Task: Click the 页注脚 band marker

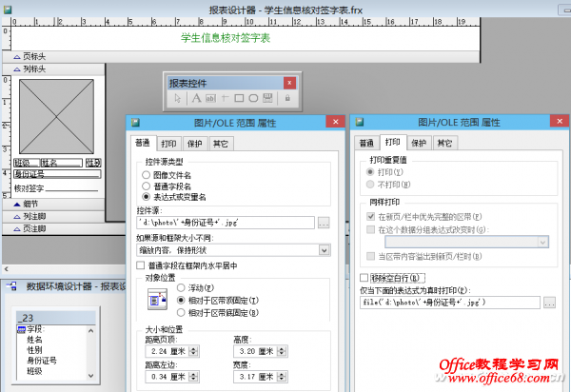Action: point(17,229)
